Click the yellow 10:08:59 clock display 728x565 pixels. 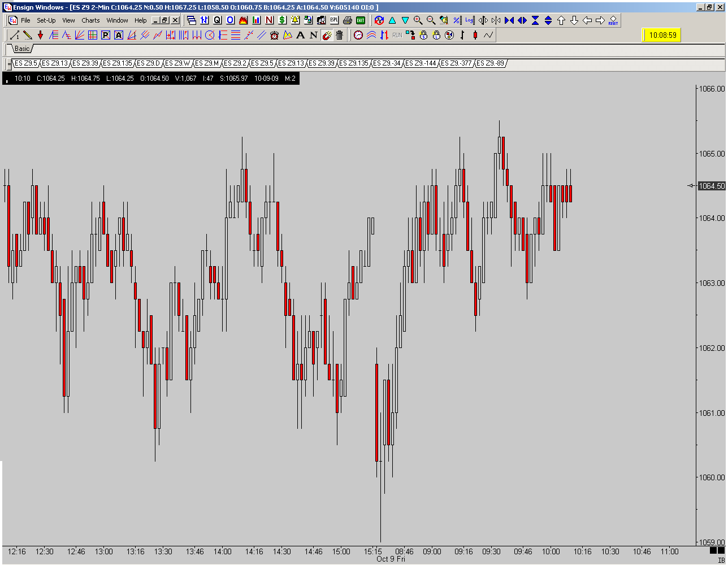pos(662,35)
